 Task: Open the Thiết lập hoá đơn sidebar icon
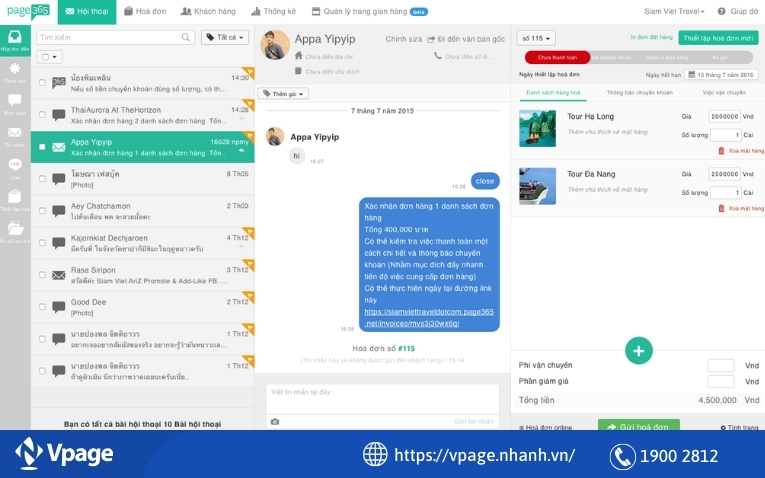(15, 199)
